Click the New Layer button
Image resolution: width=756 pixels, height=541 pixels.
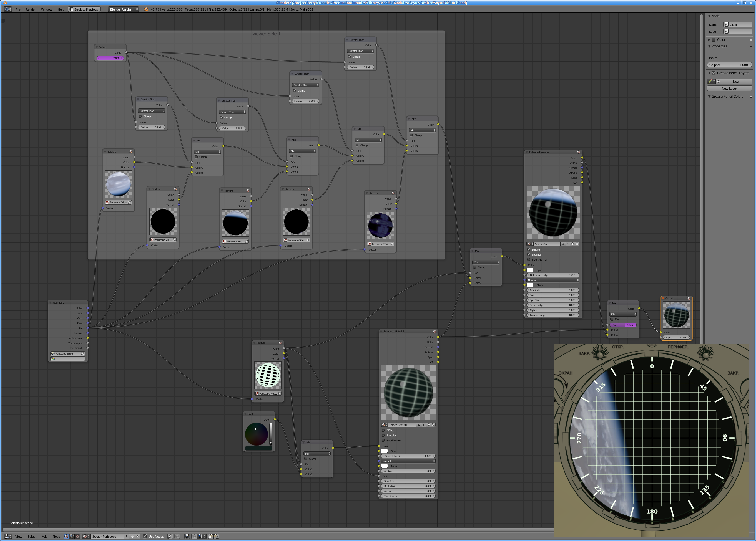click(x=729, y=89)
